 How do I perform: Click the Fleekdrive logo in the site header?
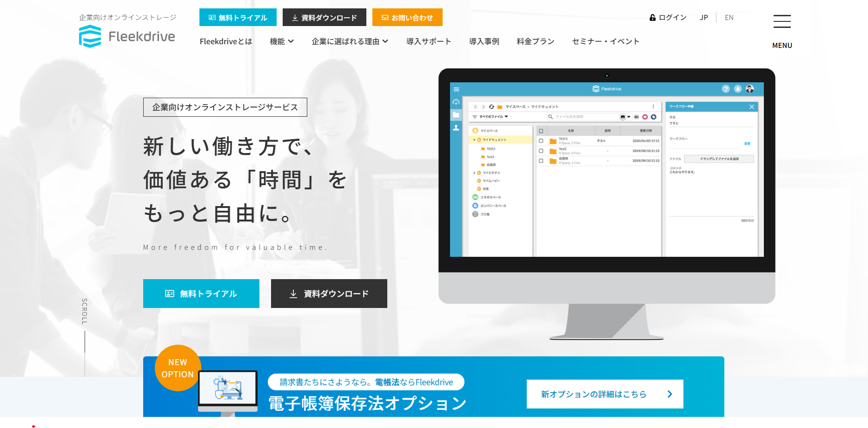pos(127,36)
